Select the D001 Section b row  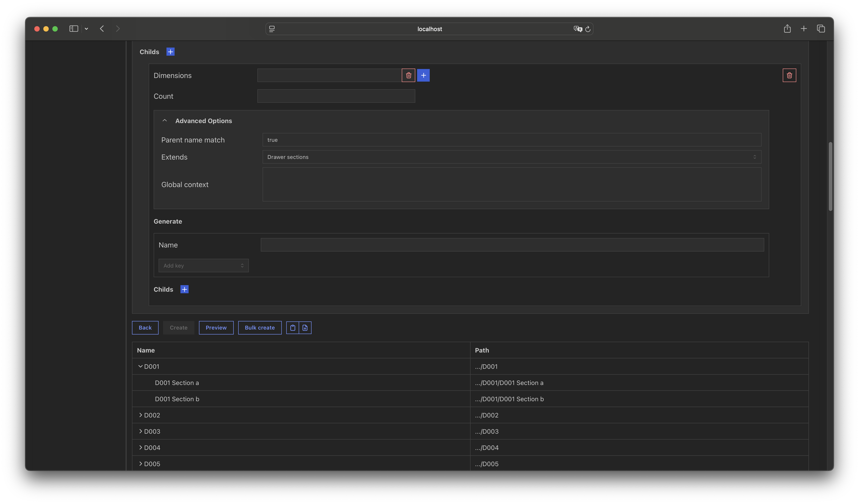pos(177,399)
